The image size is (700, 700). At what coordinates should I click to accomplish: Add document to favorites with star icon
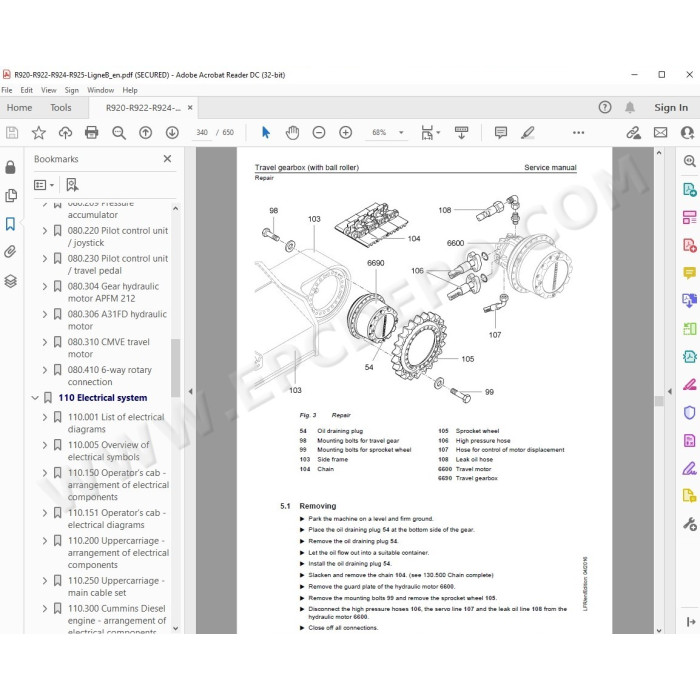[x=39, y=133]
